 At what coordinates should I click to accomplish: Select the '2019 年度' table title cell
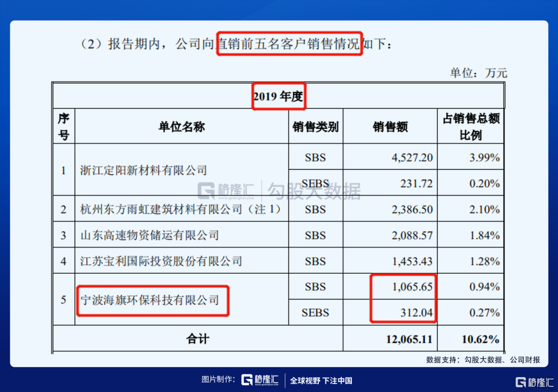click(278, 96)
